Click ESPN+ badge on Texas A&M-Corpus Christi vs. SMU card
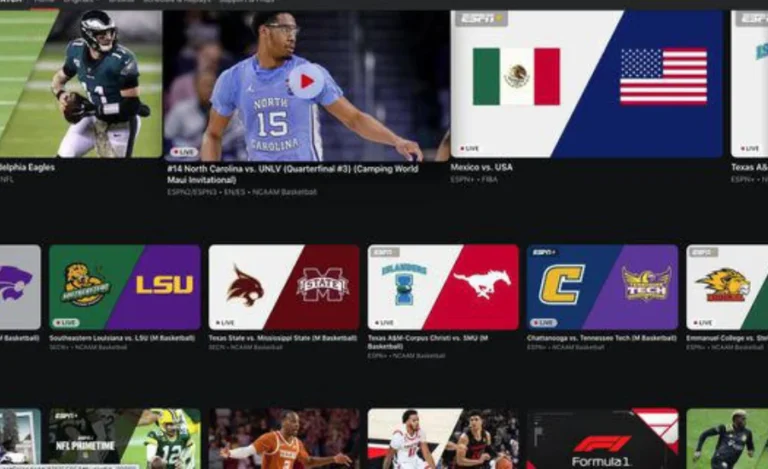The width and height of the screenshot is (768, 469). coord(385,252)
